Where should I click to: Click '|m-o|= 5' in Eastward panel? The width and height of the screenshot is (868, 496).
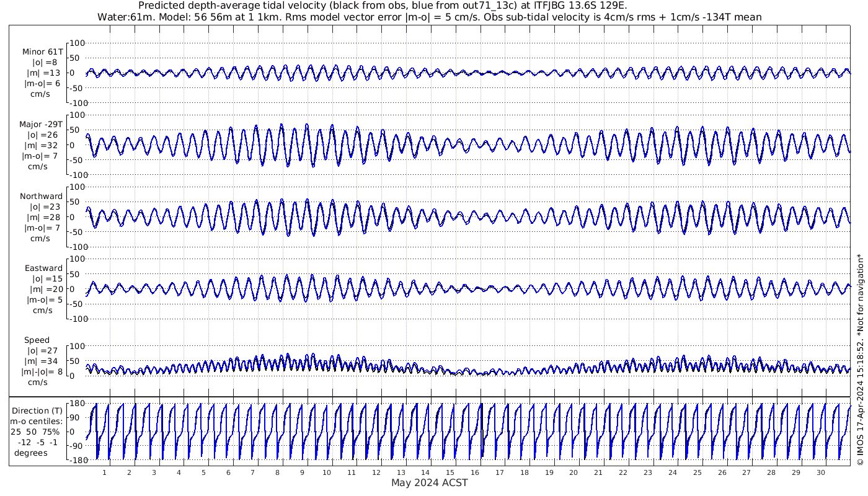pyautogui.click(x=44, y=300)
